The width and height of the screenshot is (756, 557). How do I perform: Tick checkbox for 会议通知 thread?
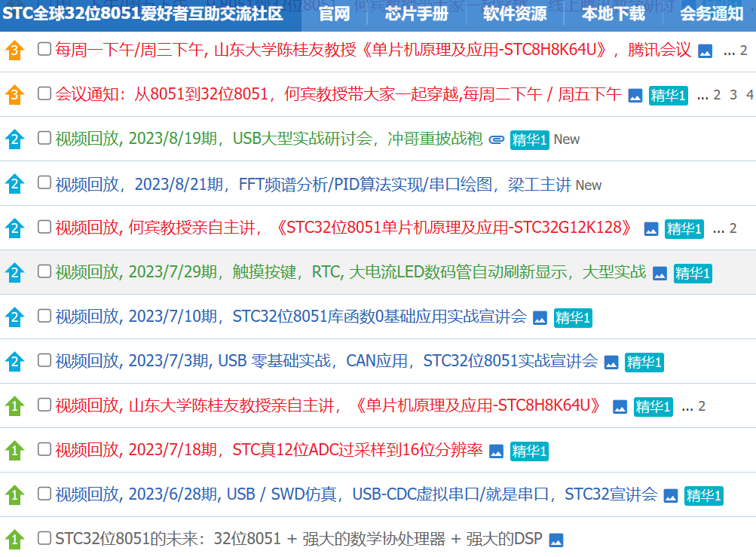coord(44,93)
